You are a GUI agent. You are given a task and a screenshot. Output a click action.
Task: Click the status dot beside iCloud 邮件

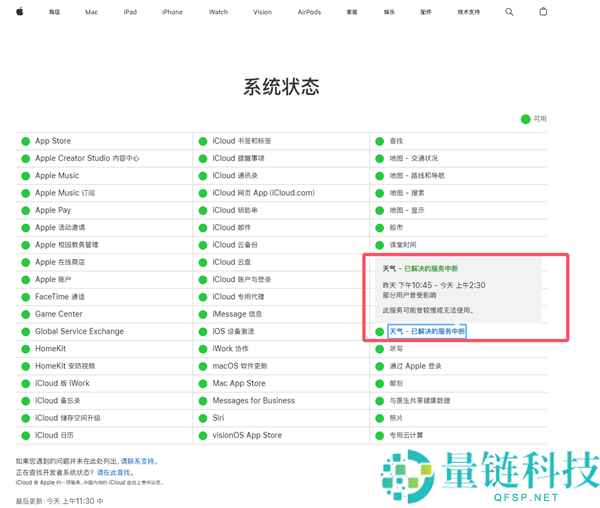click(203, 228)
